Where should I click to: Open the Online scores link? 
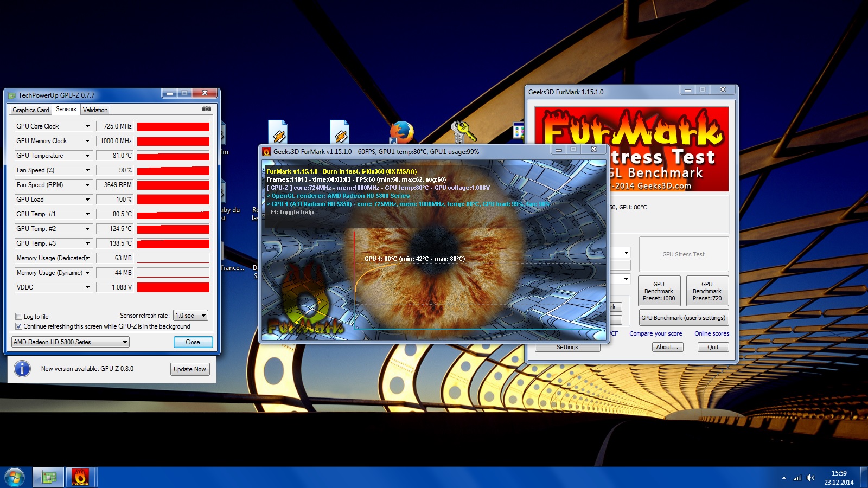[x=712, y=333]
